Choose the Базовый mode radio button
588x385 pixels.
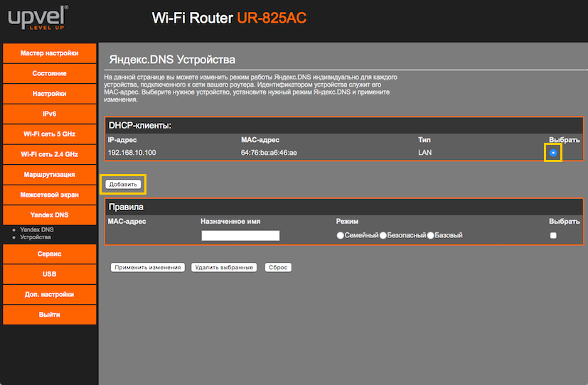(x=430, y=235)
